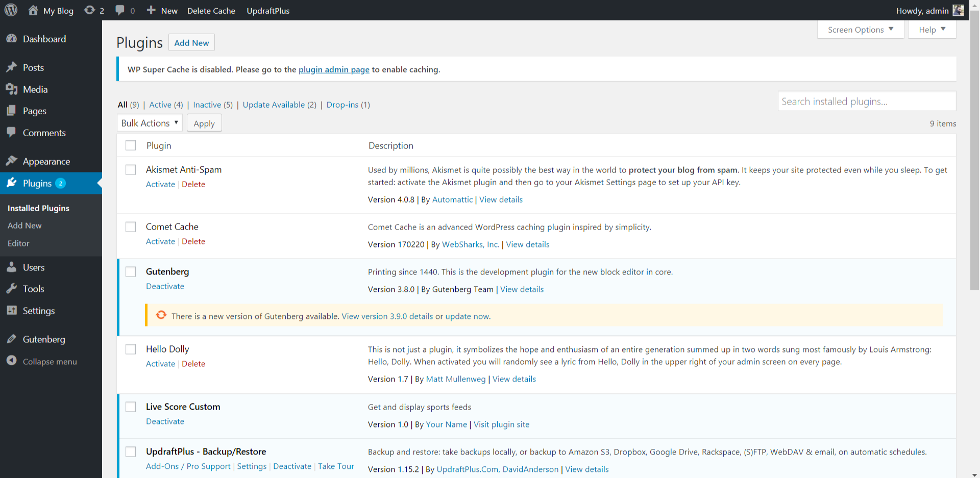Open Dashboard from the sidebar
Image resolution: width=980 pixels, height=478 pixels.
[x=44, y=39]
